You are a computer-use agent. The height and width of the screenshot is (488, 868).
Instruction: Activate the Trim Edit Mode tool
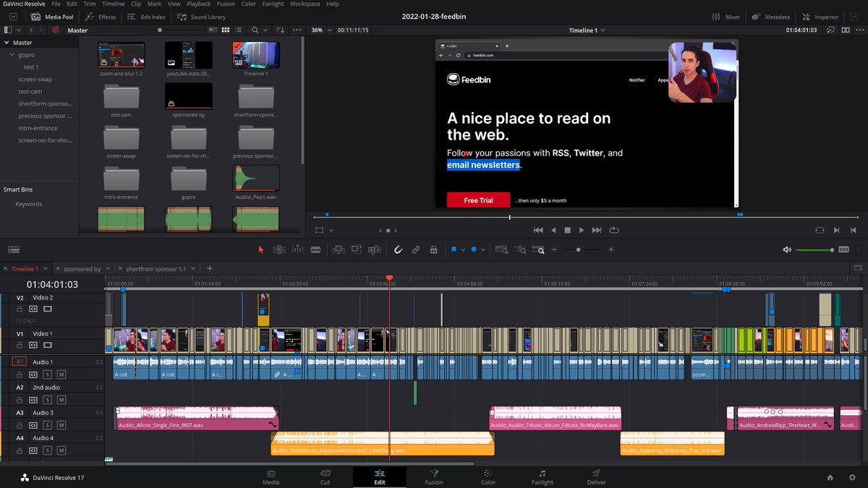point(279,249)
